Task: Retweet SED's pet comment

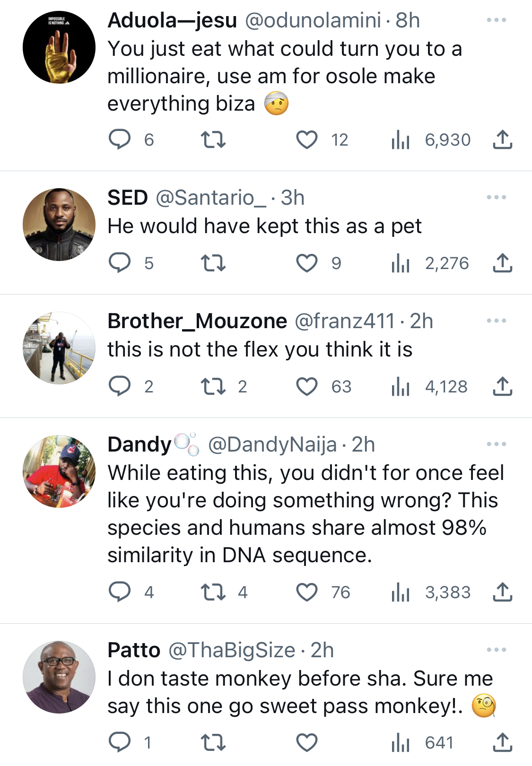Action: (213, 263)
